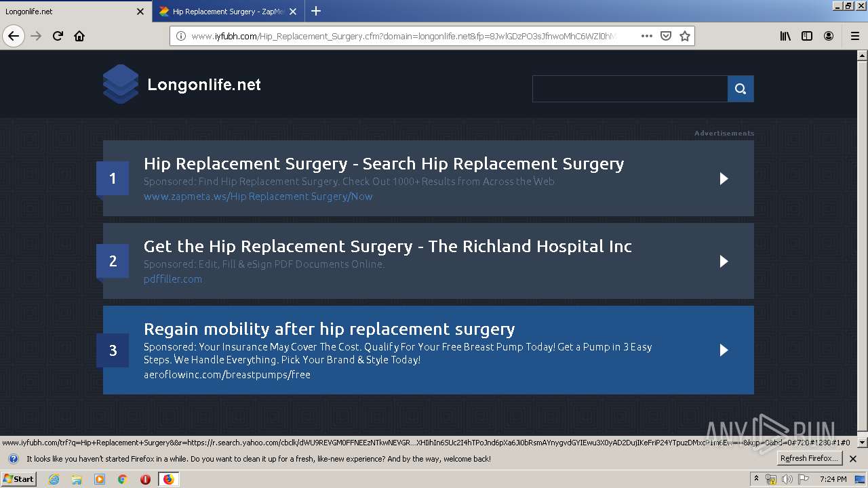Focus the site search field
868x488 pixels.
point(630,89)
